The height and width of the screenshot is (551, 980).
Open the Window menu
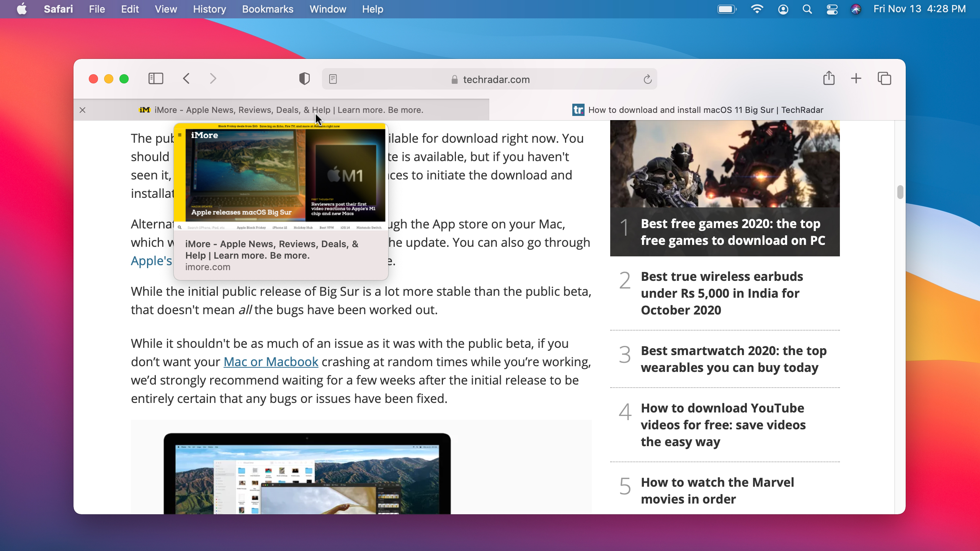click(x=328, y=9)
